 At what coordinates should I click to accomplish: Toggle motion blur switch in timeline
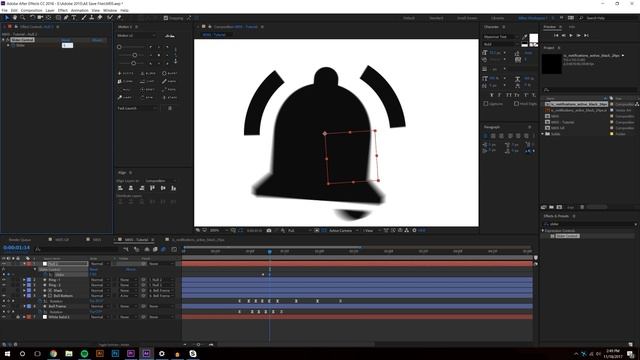[x=163, y=249]
